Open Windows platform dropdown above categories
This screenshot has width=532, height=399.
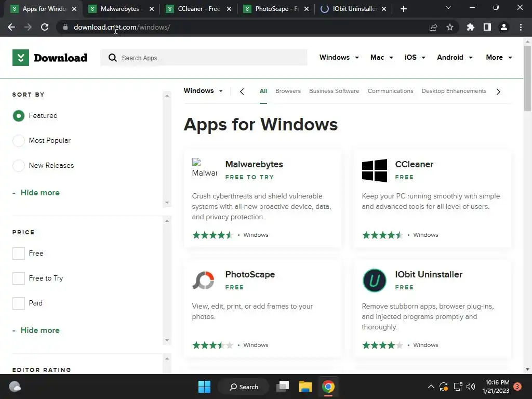203,90
